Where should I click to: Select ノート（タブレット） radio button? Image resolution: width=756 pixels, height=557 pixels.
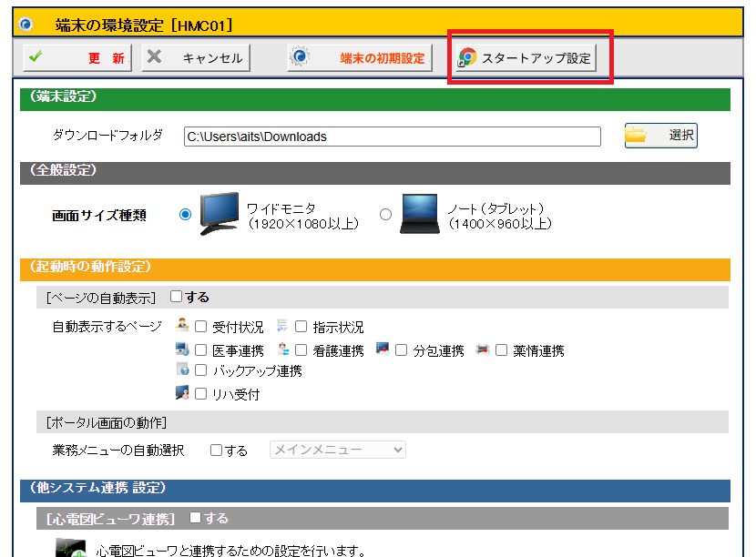click(385, 215)
